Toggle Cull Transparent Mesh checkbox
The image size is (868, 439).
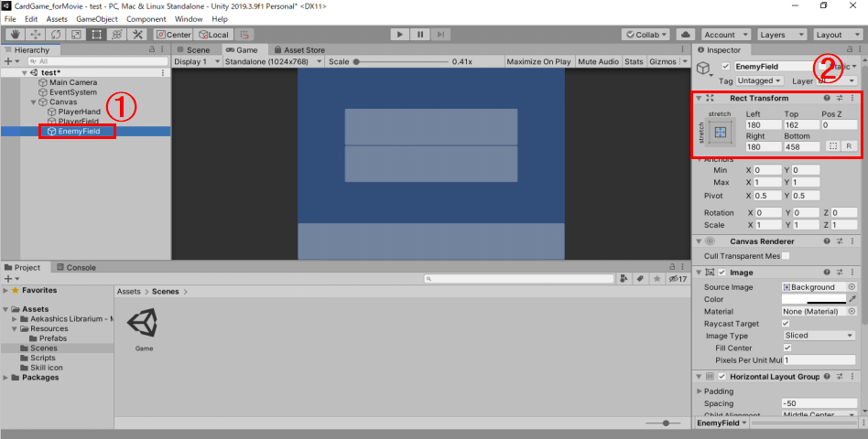[x=786, y=256]
